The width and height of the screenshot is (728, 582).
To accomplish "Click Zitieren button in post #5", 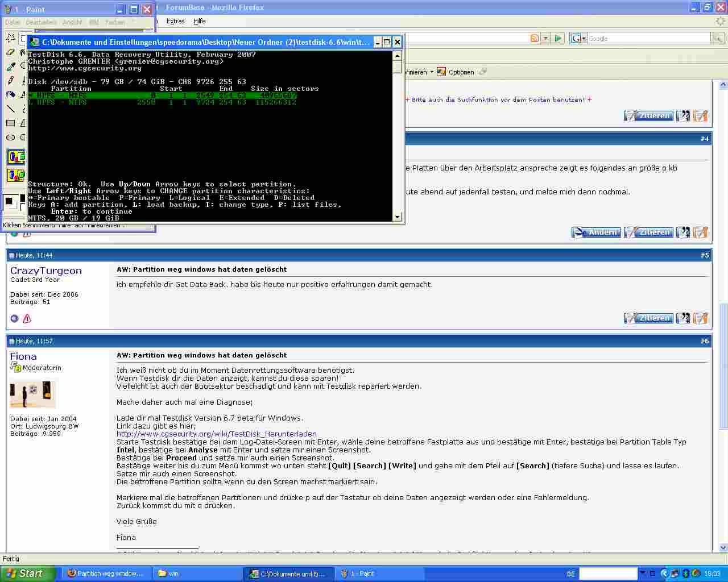I will [x=648, y=318].
